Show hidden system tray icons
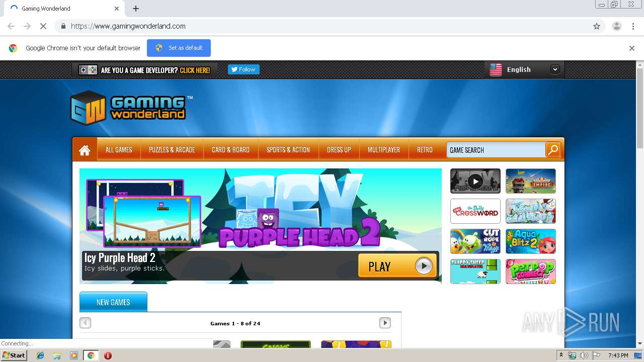 561,355
